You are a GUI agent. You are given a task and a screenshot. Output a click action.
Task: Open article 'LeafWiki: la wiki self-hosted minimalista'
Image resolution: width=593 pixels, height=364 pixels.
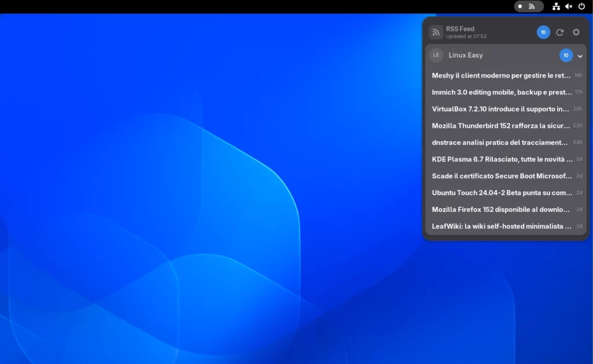pyautogui.click(x=506, y=226)
